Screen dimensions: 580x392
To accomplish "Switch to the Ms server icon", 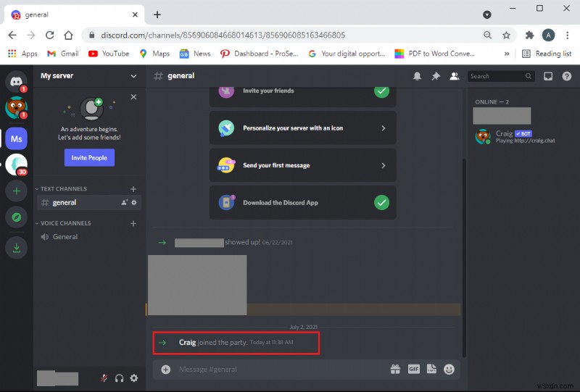I will coord(16,138).
